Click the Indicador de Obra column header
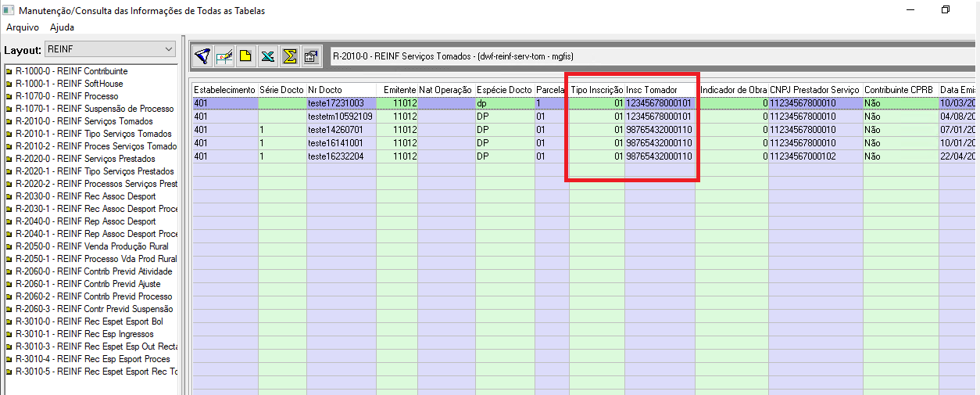This screenshot has height=395, width=980. coord(734,90)
